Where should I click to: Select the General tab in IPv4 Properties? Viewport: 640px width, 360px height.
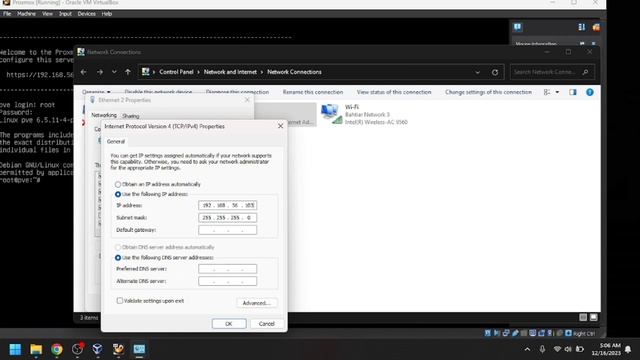click(116, 142)
